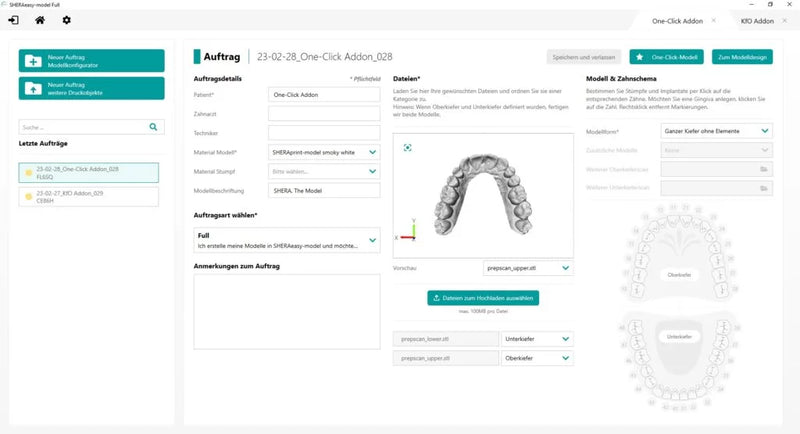Click the Zum Modelldesign button
The height and width of the screenshot is (434, 800).
point(742,57)
